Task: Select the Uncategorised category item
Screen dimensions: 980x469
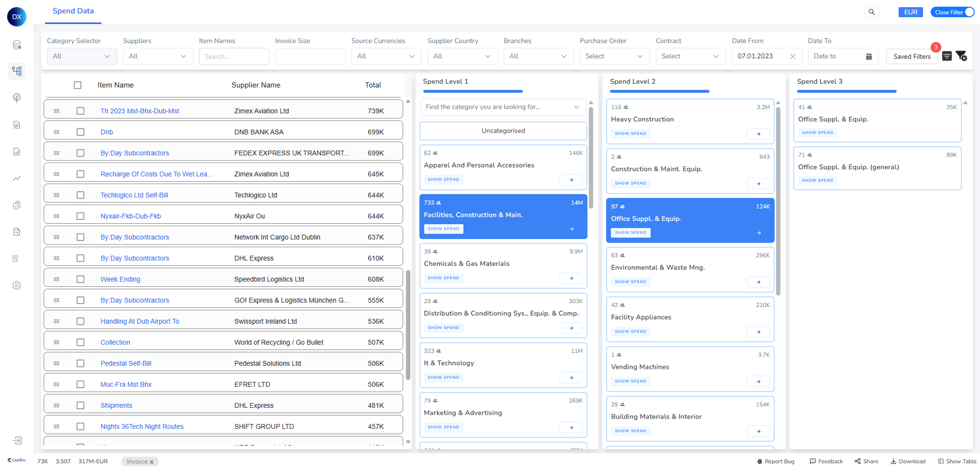Action: 503,131
